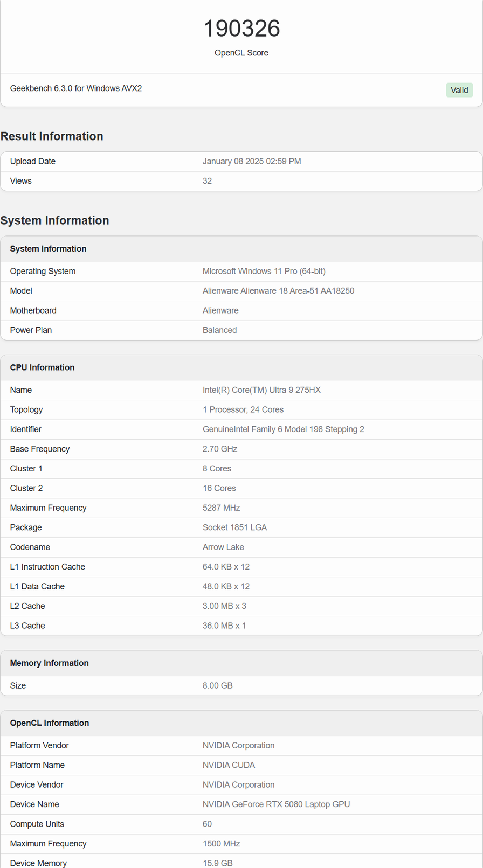
Task: Click the Arrow Lake codename value
Action: [x=223, y=547]
